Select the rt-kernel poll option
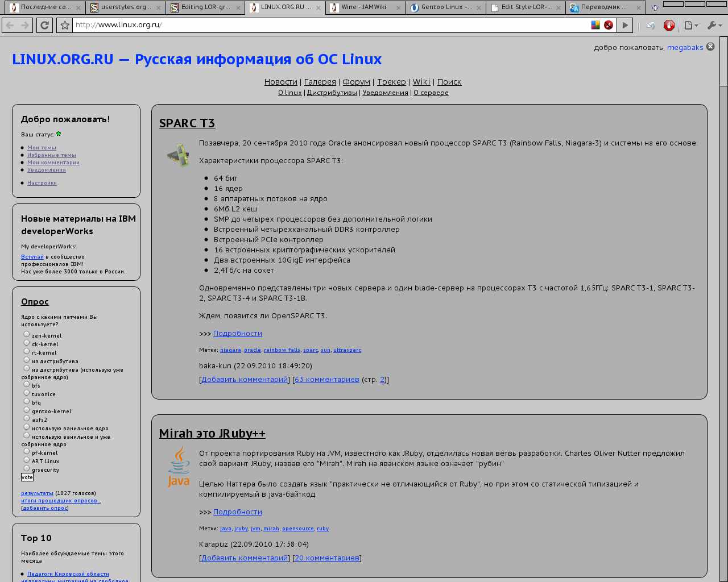 click(26, 351)
